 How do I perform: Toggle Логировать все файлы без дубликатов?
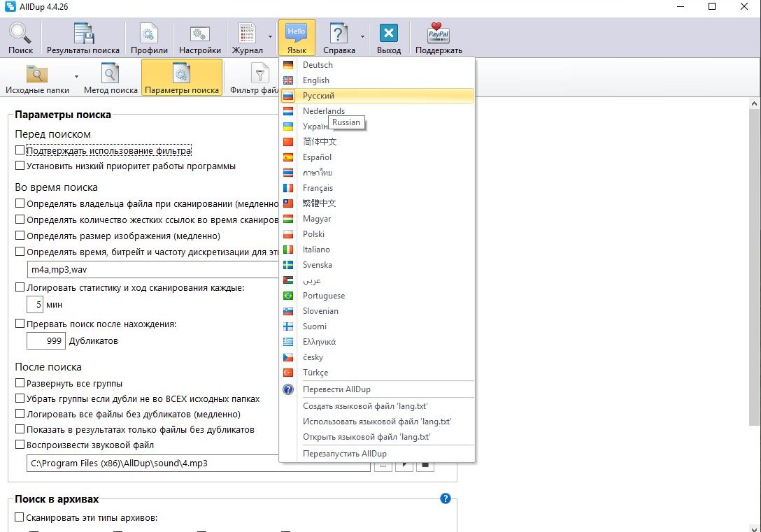tap(20, 414)
